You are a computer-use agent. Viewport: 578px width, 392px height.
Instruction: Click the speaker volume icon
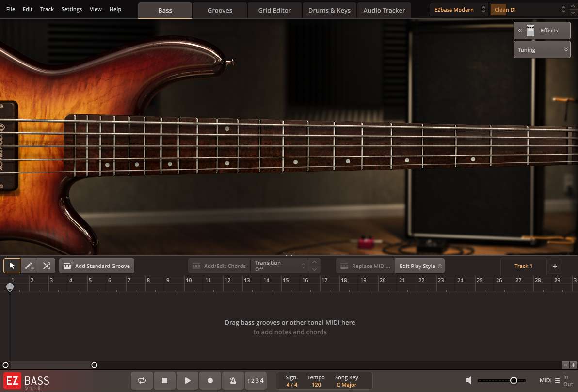(468, 380)
